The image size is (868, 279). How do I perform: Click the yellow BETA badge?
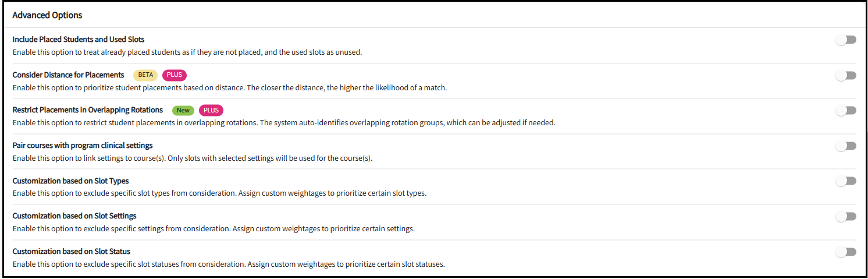click(x=145, y=75)
